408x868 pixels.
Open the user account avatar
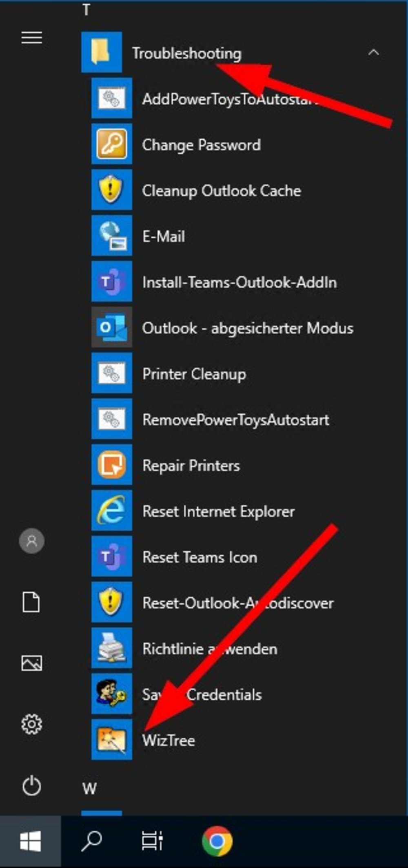tap(32, 540)
